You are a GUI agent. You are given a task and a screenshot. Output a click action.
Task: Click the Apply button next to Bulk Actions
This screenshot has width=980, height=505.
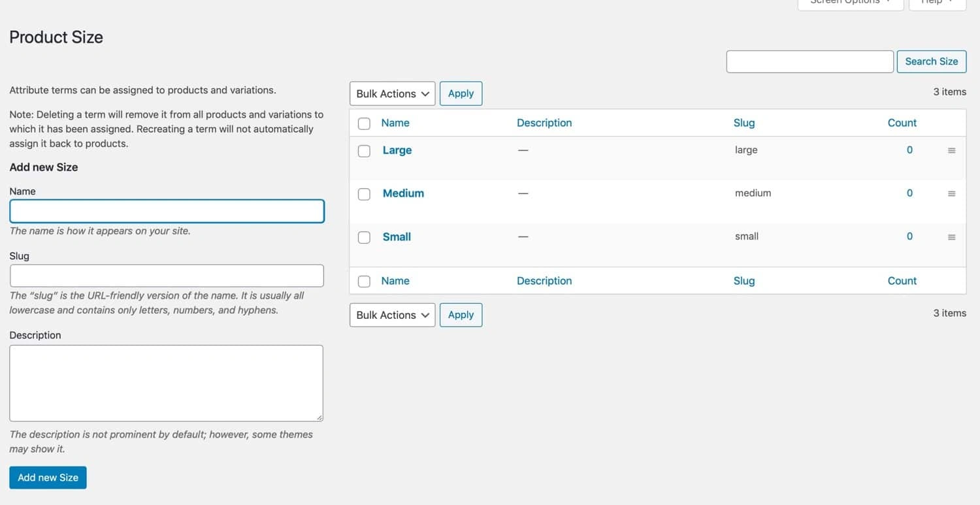coord(461,93)
